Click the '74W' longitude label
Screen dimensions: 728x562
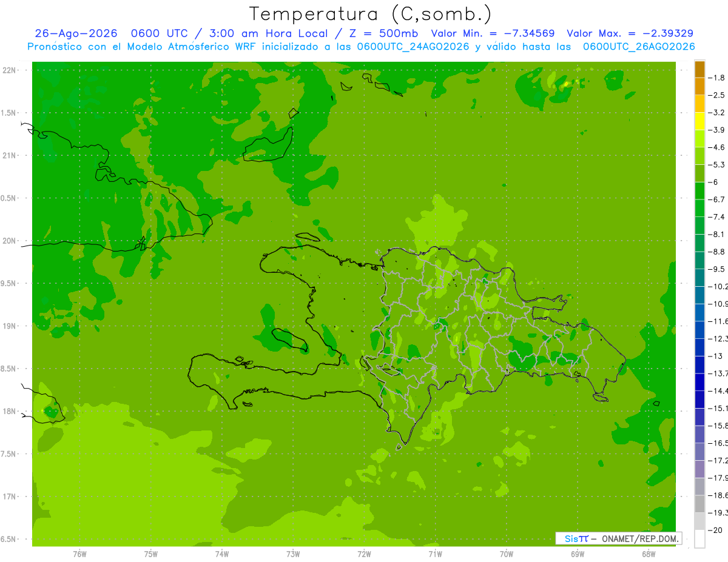coord(221,554)
